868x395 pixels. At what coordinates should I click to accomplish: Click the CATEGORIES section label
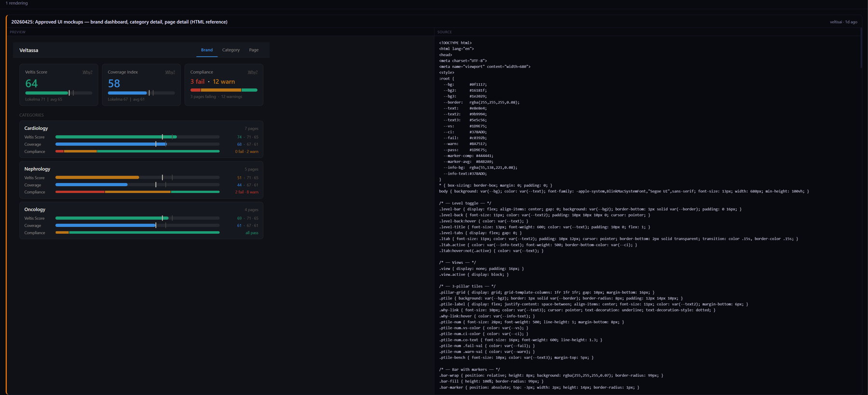tap(31, 115)
